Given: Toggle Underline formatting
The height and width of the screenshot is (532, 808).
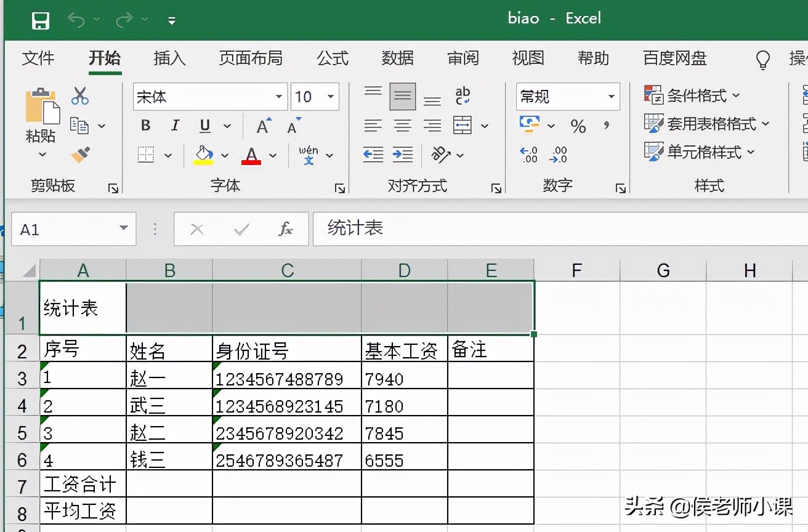Looking at the screenshot, I should 205,126.
